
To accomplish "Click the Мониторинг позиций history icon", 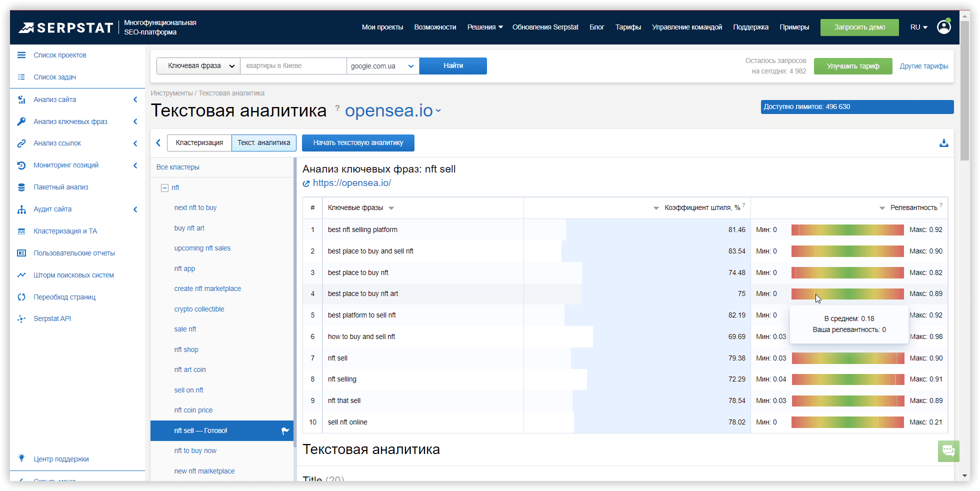I will coord(21,165).
